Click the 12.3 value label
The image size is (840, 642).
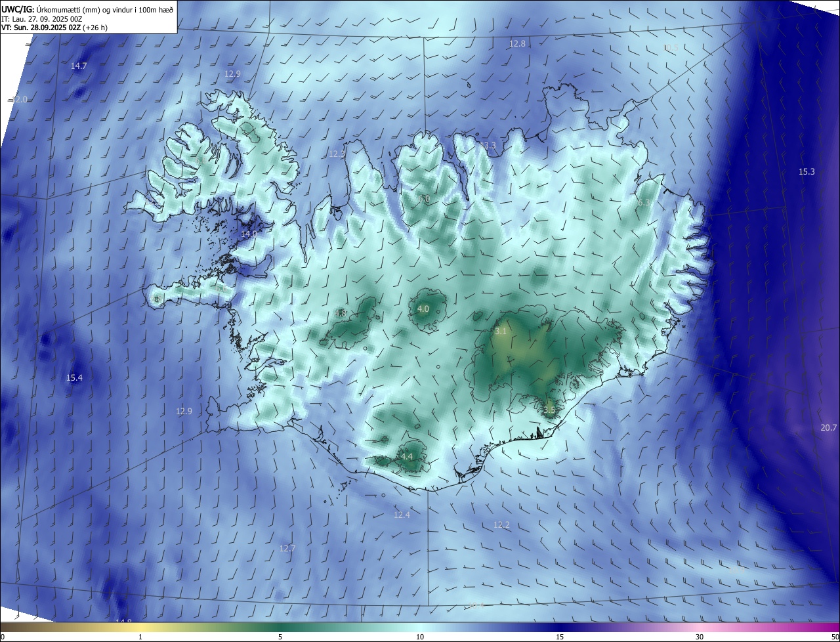tap(337, 154)
